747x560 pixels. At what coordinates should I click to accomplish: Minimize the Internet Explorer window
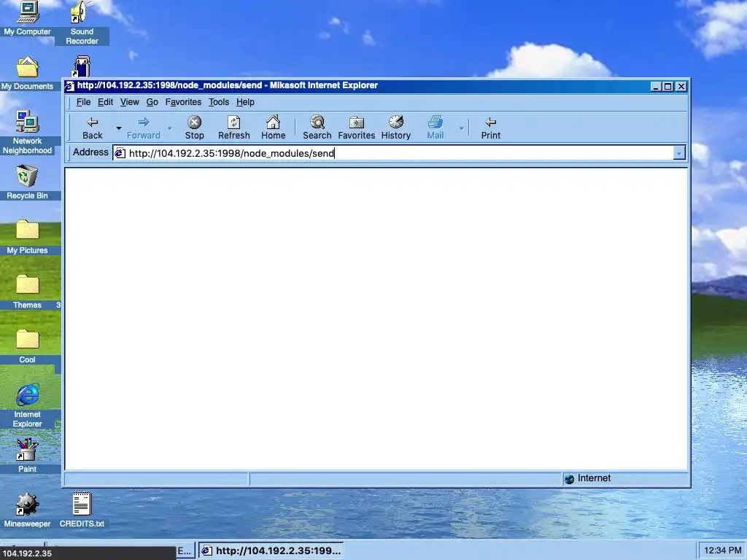(x=656, y=86)
